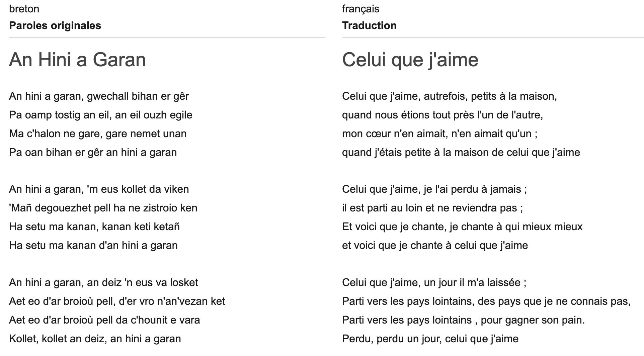Viewport: 644px width, 356px height.
Task: Click the 'Celui que j'aime' translated title
Action: coord(410,60)
